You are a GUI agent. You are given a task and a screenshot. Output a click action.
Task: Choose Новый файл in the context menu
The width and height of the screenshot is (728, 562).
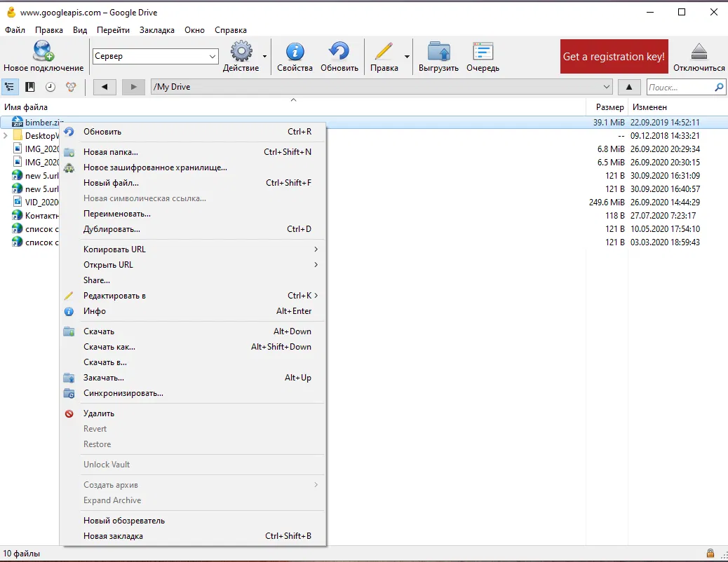pos(193,183)
